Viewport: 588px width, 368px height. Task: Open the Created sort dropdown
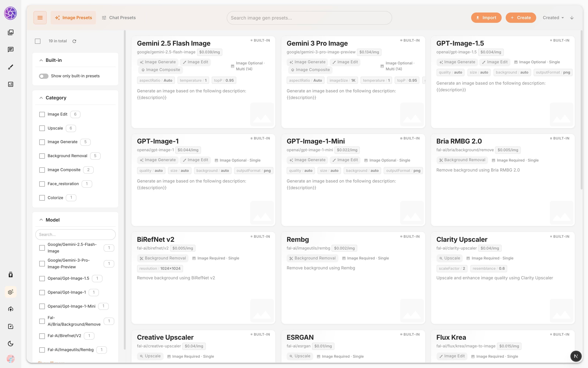click(x=553, y=18)
